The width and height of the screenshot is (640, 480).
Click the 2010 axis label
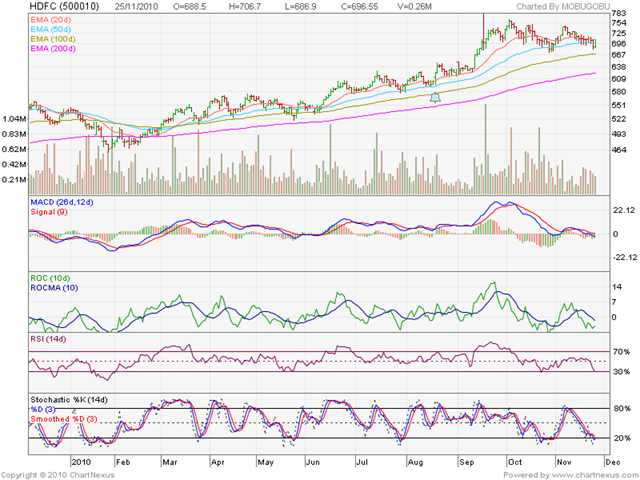(x=81, y=462)
